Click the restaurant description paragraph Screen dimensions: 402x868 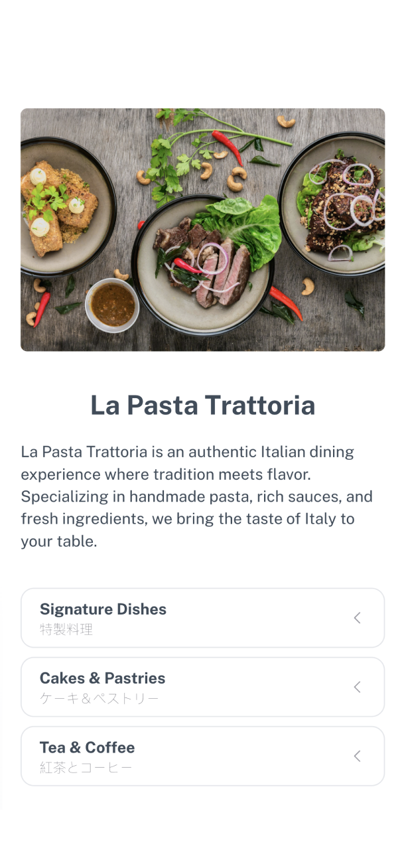coord(198,496)
